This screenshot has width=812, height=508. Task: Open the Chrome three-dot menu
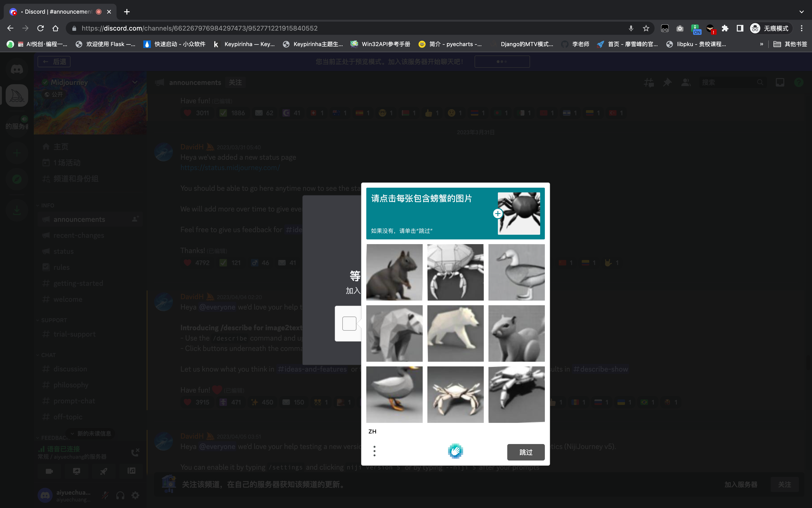[802, 28]
